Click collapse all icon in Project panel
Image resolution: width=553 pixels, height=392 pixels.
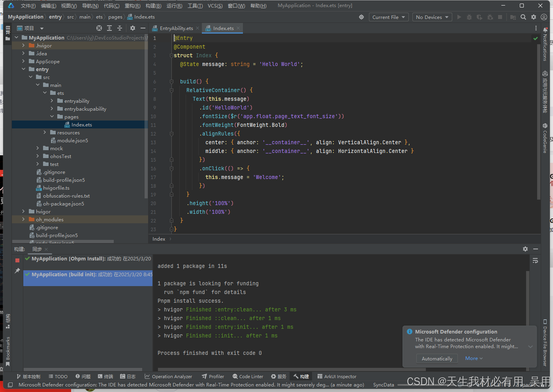click(x=120, y=28)
